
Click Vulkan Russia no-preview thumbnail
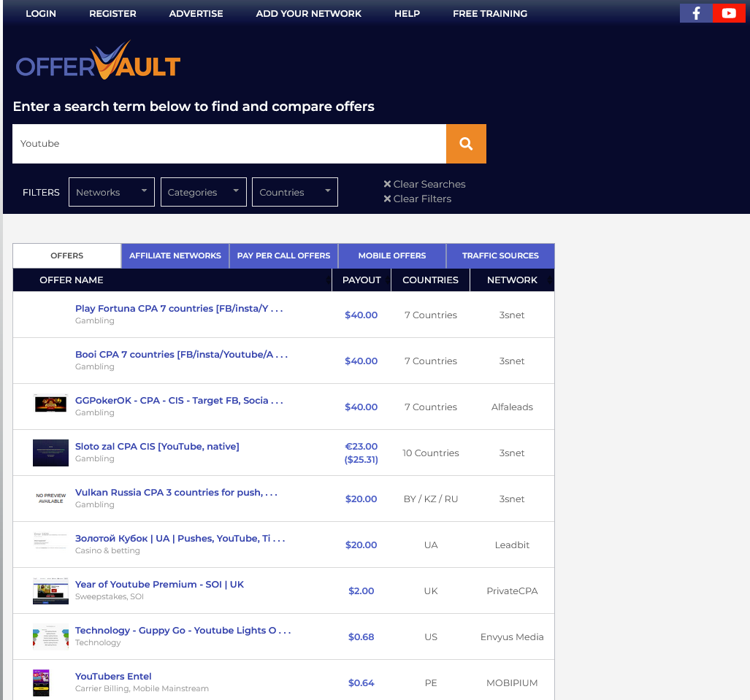pos(50,499)
